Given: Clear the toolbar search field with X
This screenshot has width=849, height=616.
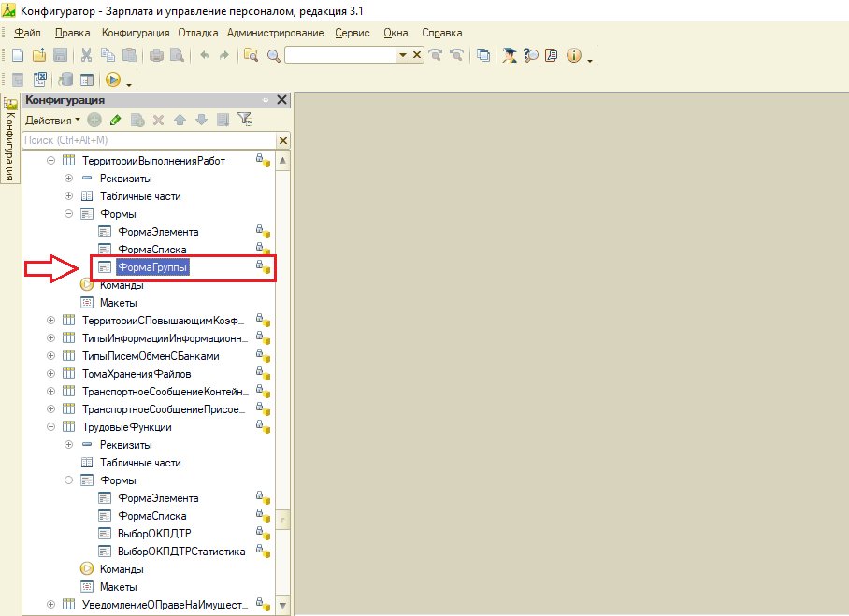Looking at the screenshot, I should tap(417, 55).
